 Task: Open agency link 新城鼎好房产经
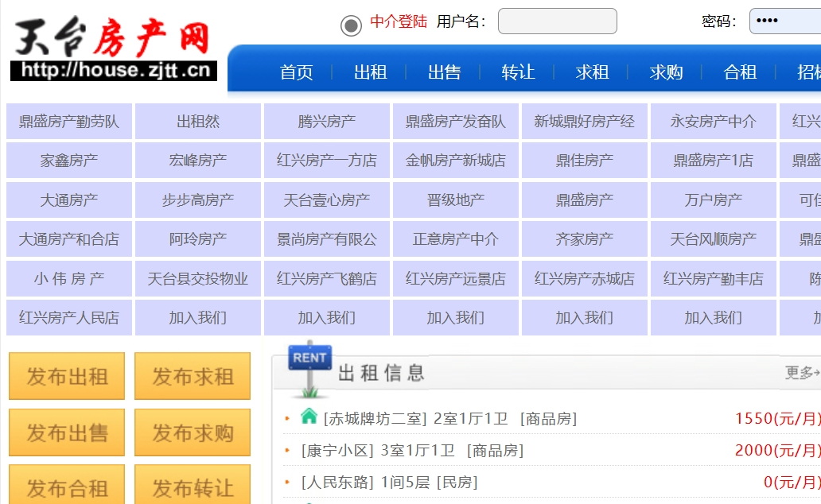[x=585, y=122]
